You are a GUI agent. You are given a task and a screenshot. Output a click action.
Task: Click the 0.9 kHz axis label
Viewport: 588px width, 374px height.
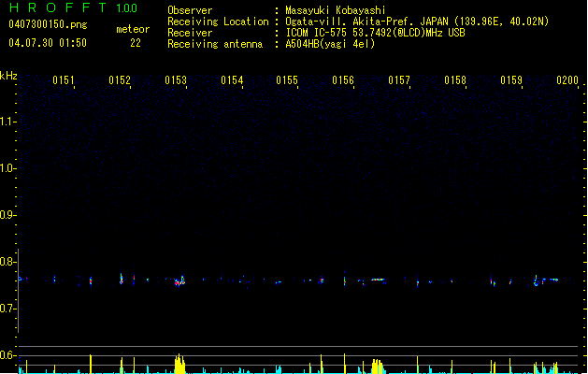7,215
